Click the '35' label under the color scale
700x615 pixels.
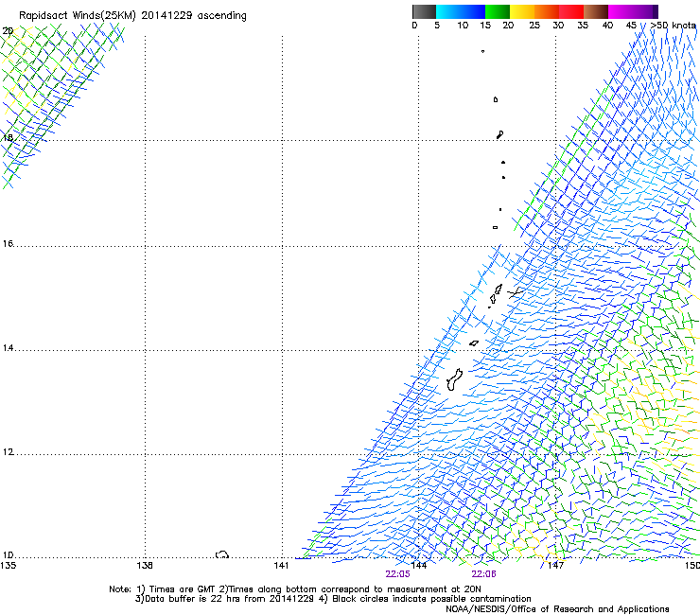tap(583, 26)
